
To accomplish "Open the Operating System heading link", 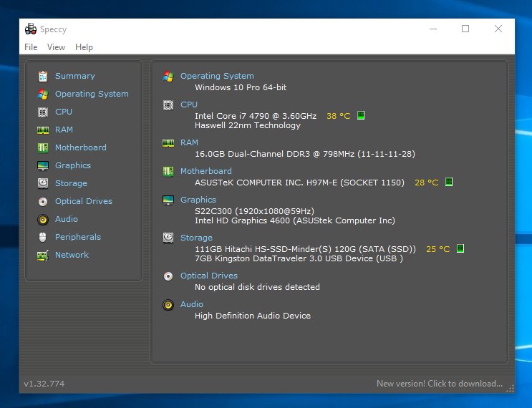I will coord(216,76).
